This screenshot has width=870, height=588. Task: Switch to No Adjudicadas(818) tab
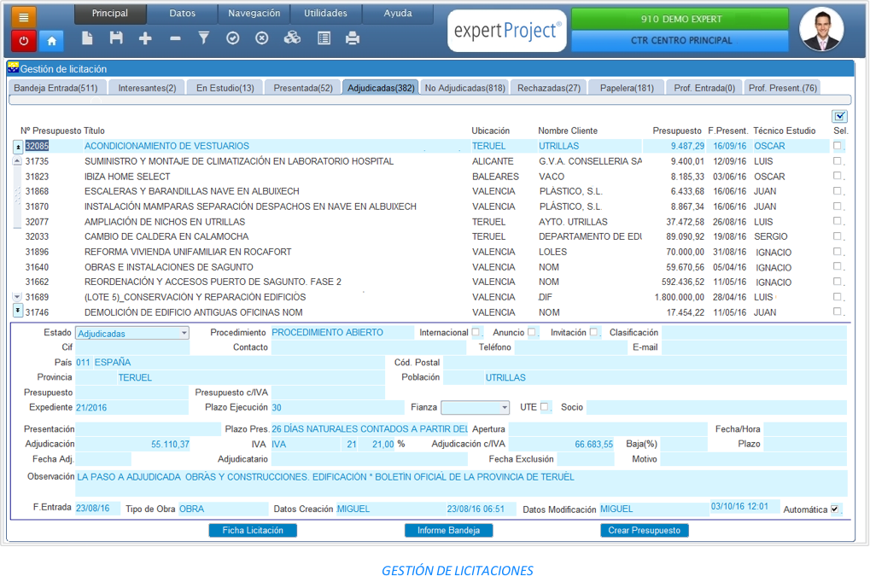(x=465, y=88)
